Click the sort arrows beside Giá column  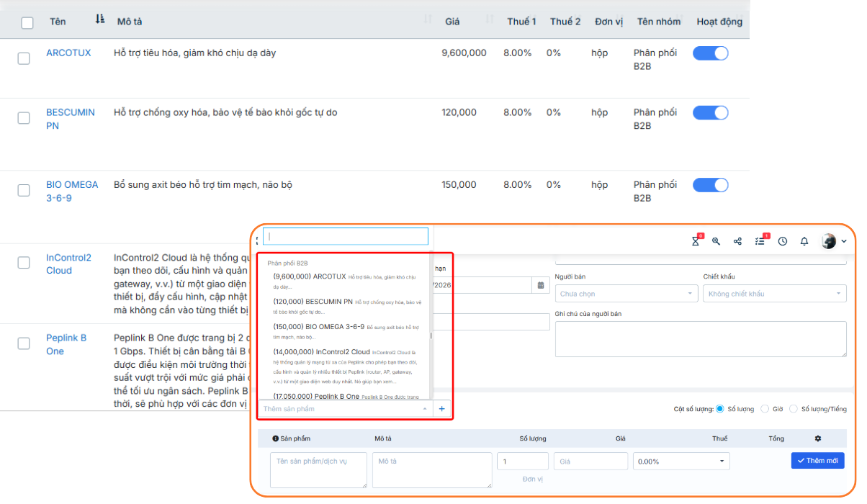(490, 19)
